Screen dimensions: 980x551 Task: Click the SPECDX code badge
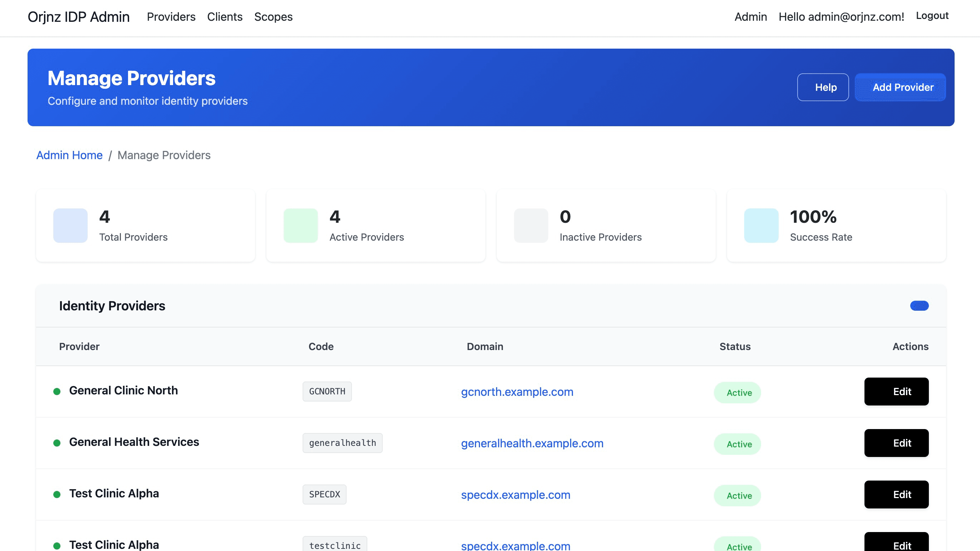click(x=324, y=495)
